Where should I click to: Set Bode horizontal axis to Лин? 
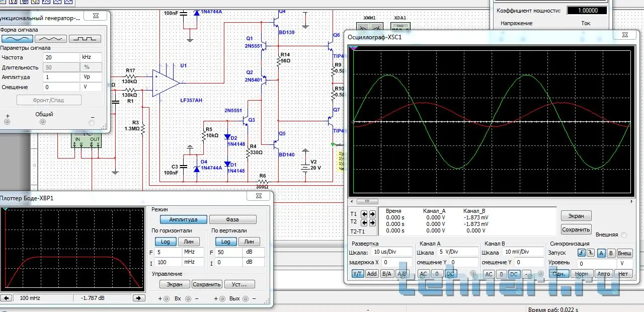coord(189,242)
